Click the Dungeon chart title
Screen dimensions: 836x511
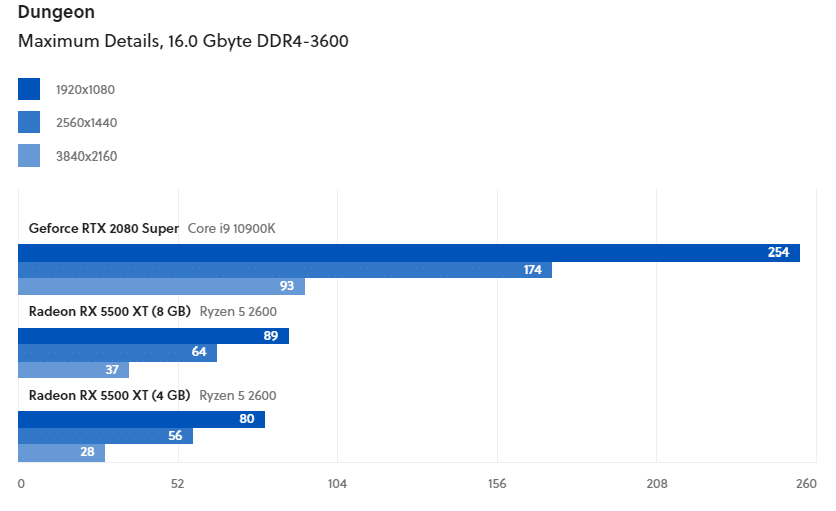[56, 12]
